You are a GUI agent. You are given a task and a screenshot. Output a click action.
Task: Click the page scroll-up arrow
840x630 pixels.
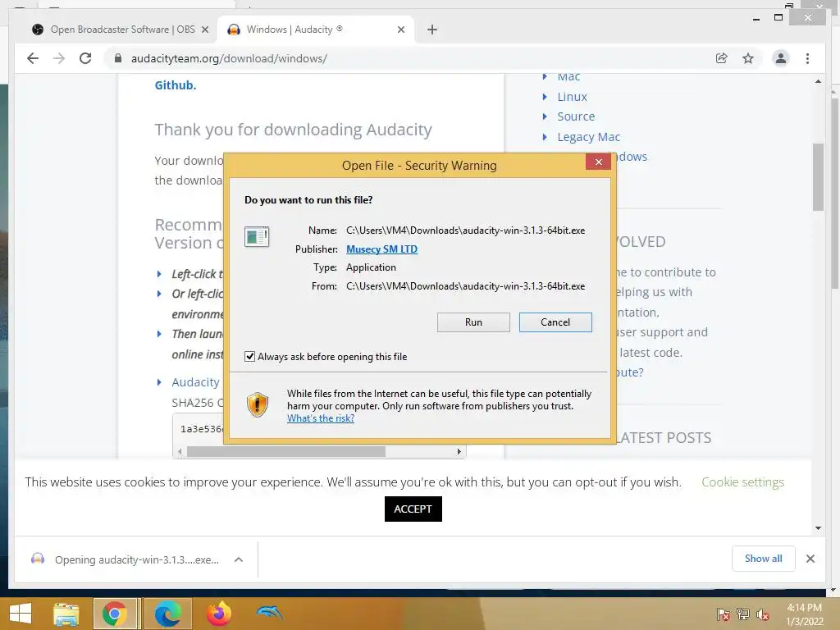[818, 81]
